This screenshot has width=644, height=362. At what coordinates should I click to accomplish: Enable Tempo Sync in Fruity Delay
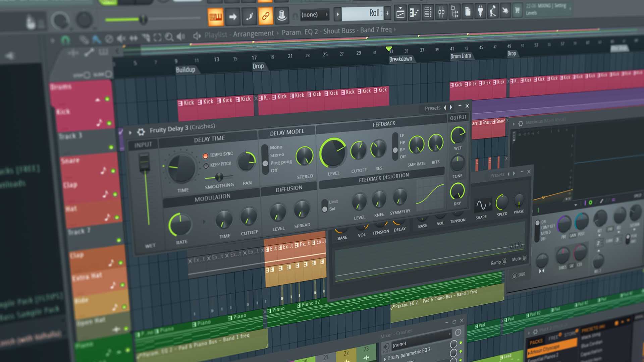point(206,156)
